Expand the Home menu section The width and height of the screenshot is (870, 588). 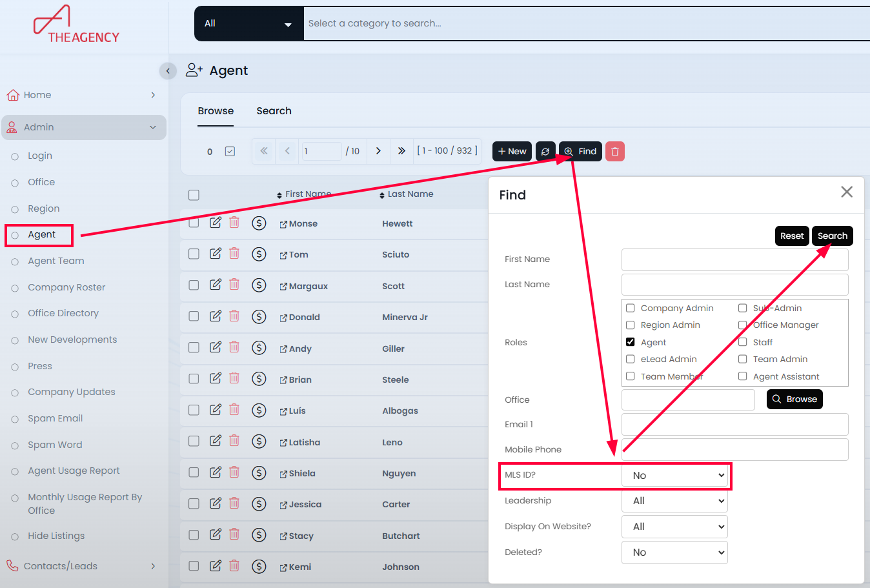[84, 95]
